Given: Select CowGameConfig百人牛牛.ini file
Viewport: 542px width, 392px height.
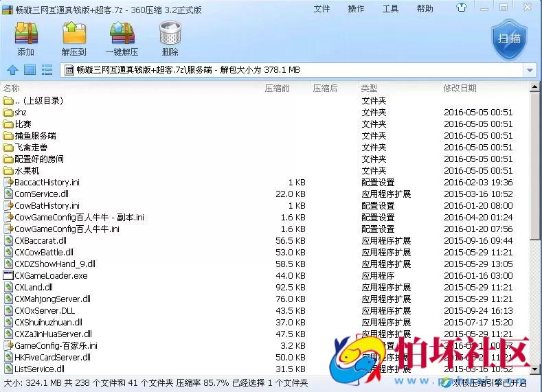Looking at the screenshot, I should coord(67,229).
